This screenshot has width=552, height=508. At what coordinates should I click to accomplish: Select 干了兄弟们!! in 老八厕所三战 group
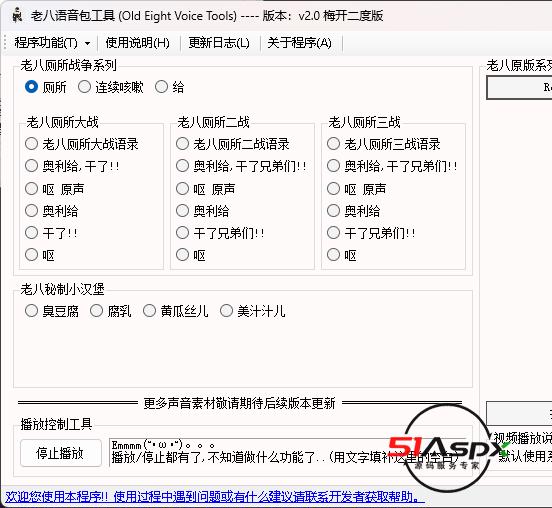(x=371, y=233)
